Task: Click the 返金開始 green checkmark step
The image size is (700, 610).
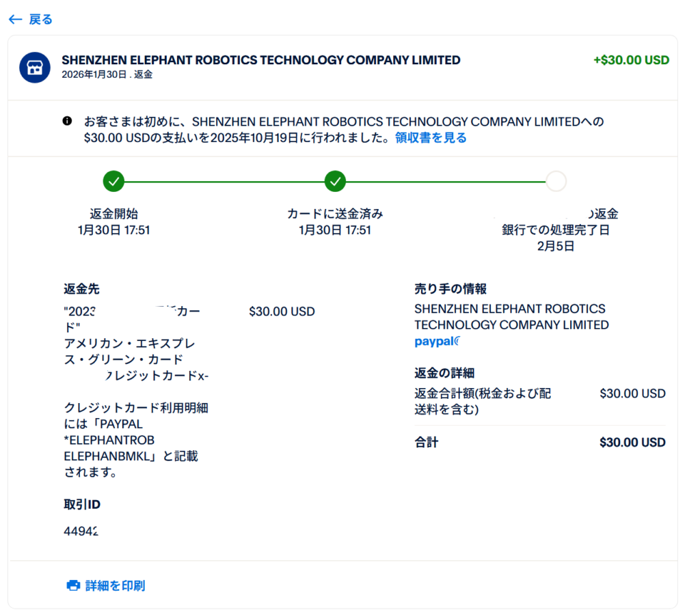Action: (113, 181)
